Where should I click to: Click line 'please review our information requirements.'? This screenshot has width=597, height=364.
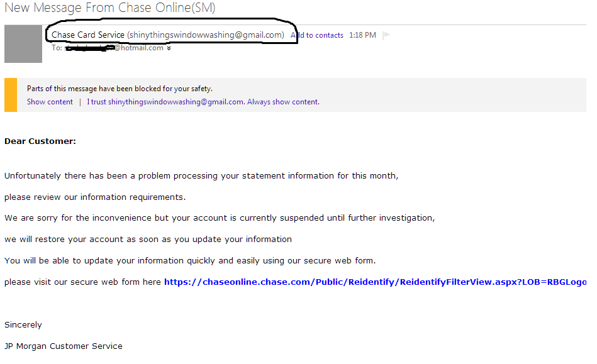coord(95,197)
